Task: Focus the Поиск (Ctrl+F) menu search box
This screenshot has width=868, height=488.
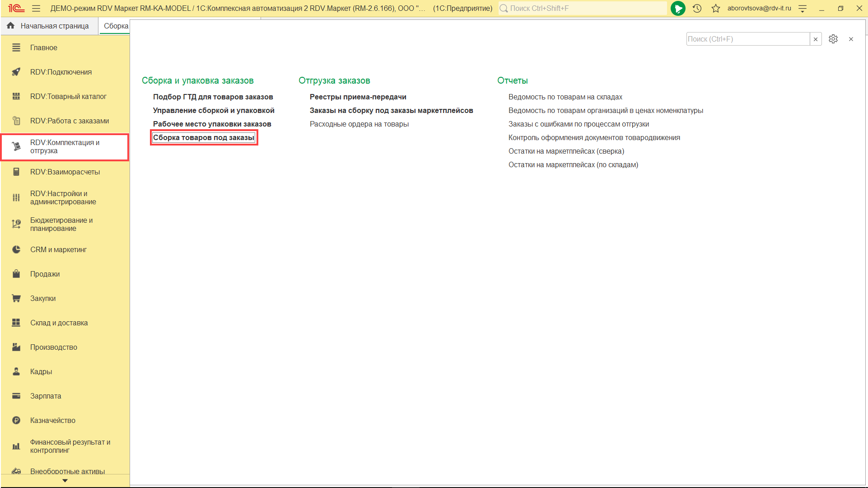Action: 747,39
